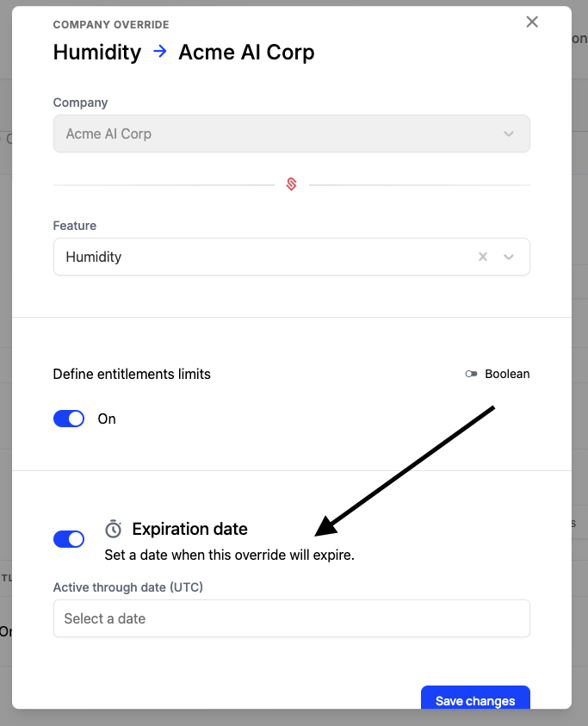Clear the Humidity feature selection
Viewport: 588px width, 726px height.
[x=483, y=257]
